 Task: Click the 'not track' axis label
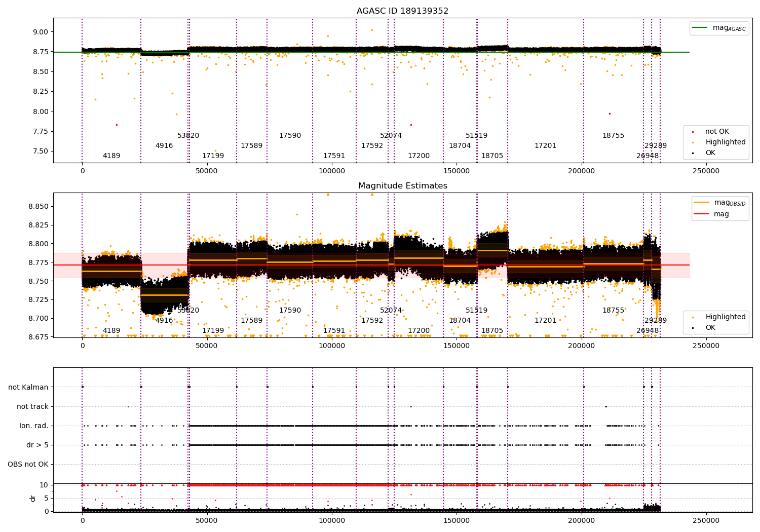[32, 407]
